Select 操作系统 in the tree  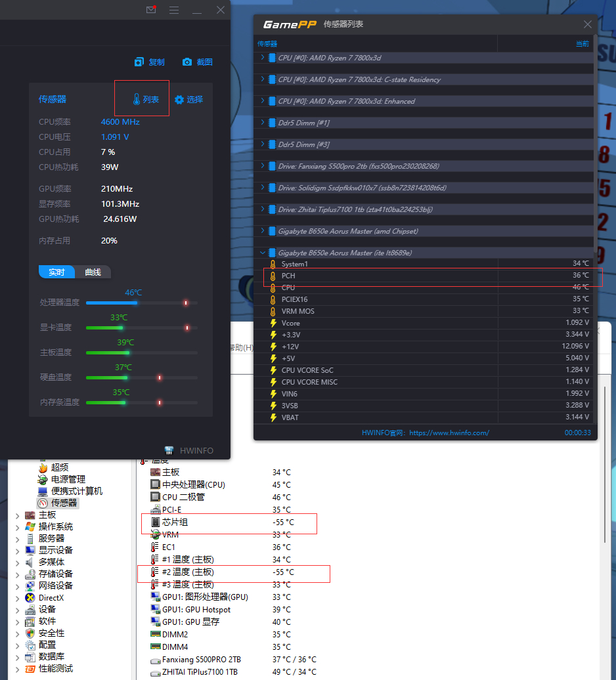click(x=56, y=526)
